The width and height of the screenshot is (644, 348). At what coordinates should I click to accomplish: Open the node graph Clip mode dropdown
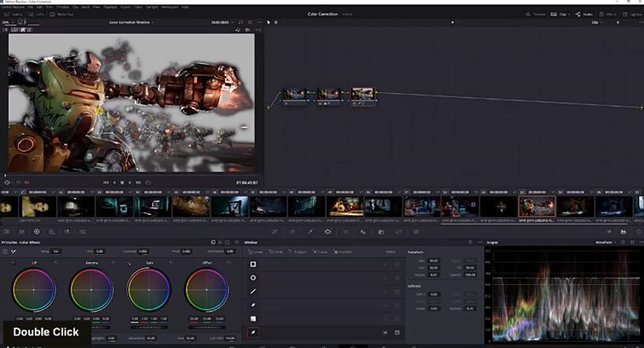[x=596, y=22]
